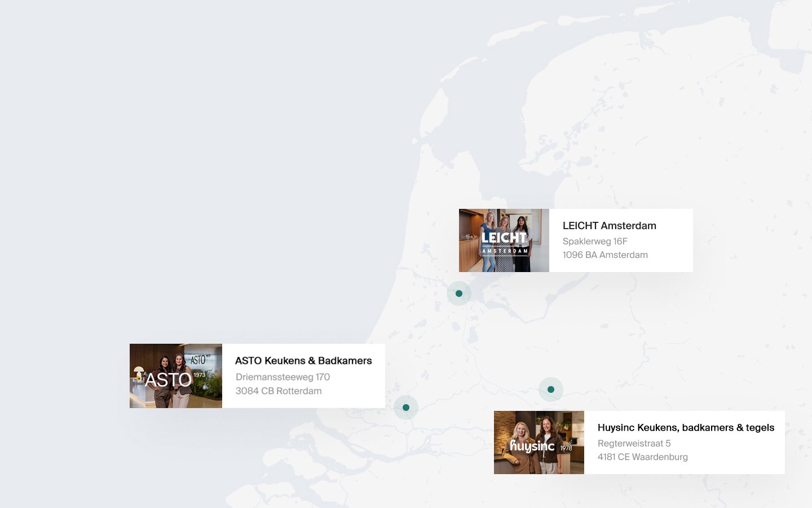Select the map pin near Rotterdam
The image size is (812, 508).
(406, 407)
